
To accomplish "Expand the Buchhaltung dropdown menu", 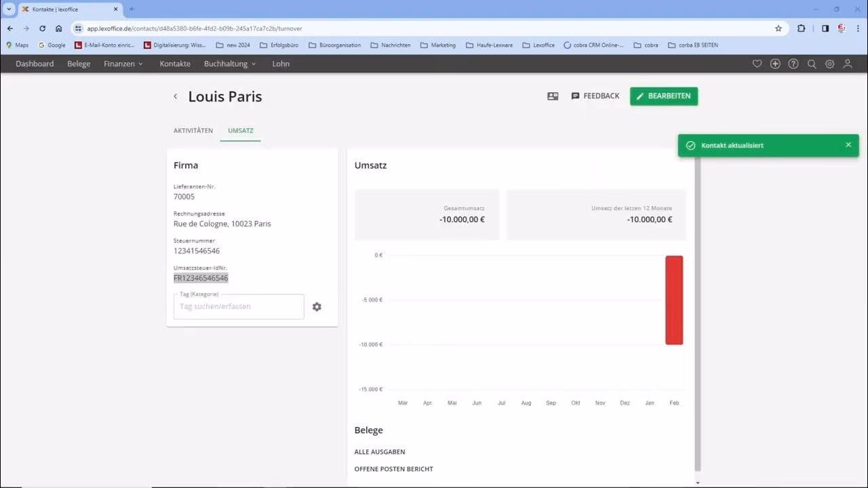I will (230, 64).
